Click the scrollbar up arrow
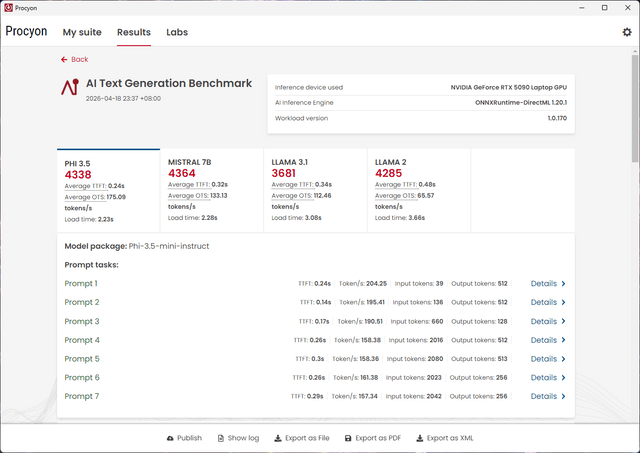The width and height of the screenshot is (640, 453). [635, 51]
